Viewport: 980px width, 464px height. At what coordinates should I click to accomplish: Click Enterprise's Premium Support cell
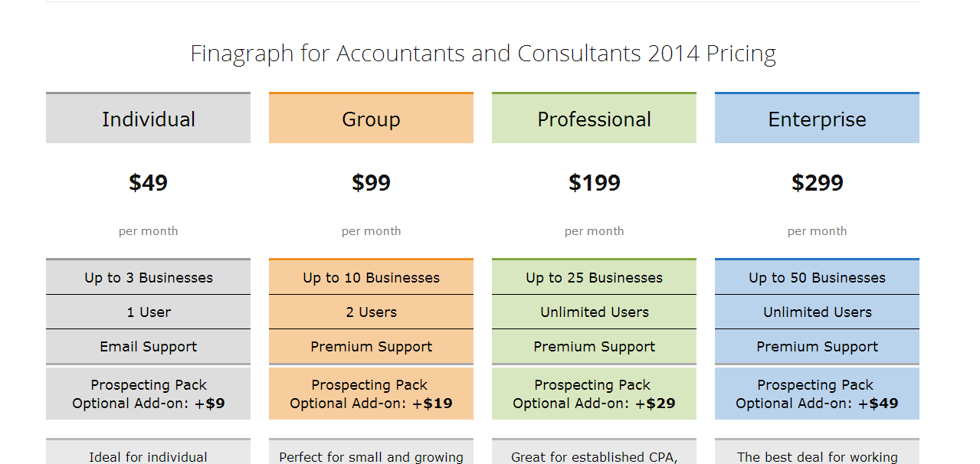coord(817,347)
